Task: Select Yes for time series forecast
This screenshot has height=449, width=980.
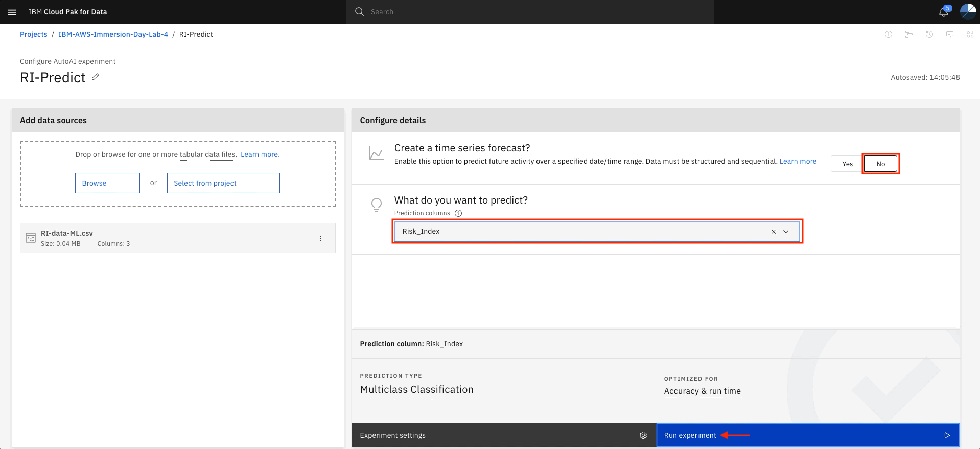Action: [x=847, y=164]
